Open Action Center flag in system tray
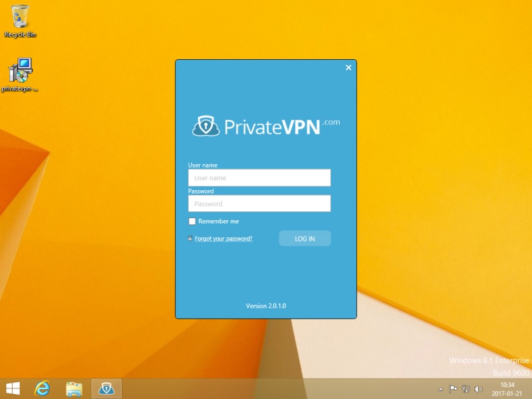Image resolution: width=532 pixels, height=399 pixels. [x=453, y=389]
